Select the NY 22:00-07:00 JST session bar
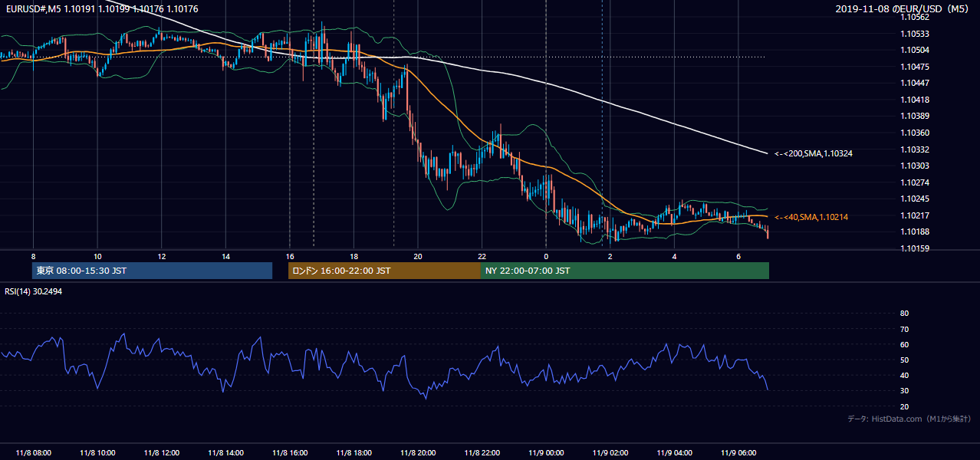Image resolution: width=980 pixels, height=460 pixels. point(625,271)
